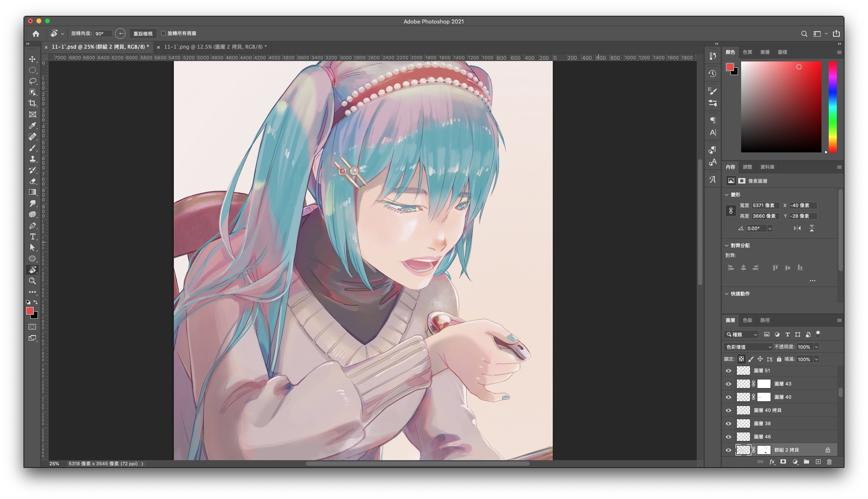This screenshot has height=499, width=868.
Task: Create a new group folder icon
Action: 806,462
